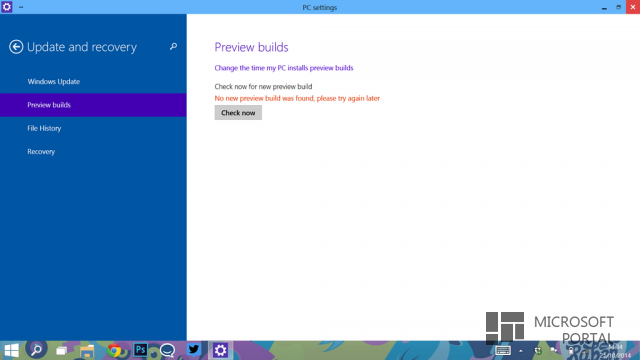Screen dimensions: 640x360
Task: Go back using the arrow beside Update and recovery
Action: pyautogui.click(x=16, y=47)
